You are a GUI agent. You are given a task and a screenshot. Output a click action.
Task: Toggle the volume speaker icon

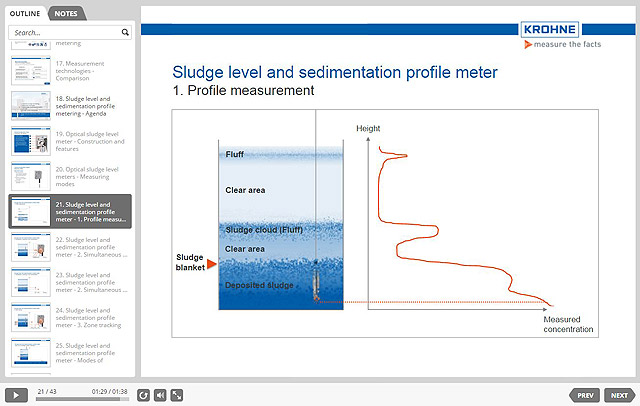160,395
